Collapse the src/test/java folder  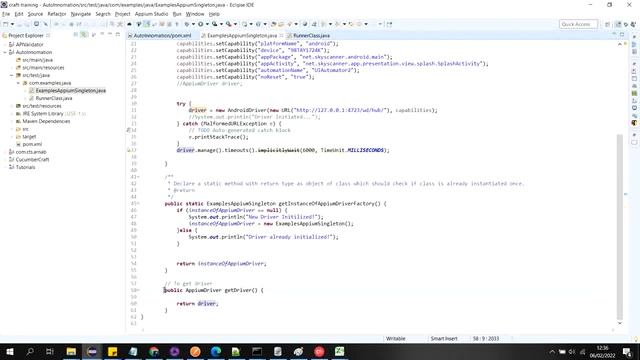11,75
